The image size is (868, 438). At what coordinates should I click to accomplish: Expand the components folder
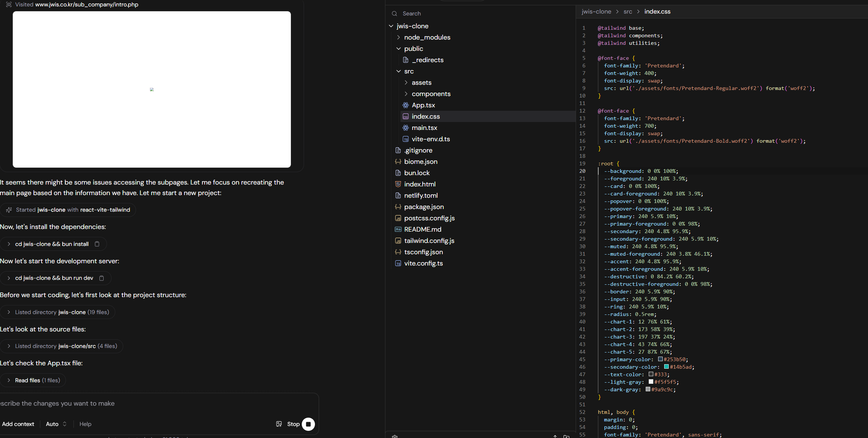(x=406, y=94)
